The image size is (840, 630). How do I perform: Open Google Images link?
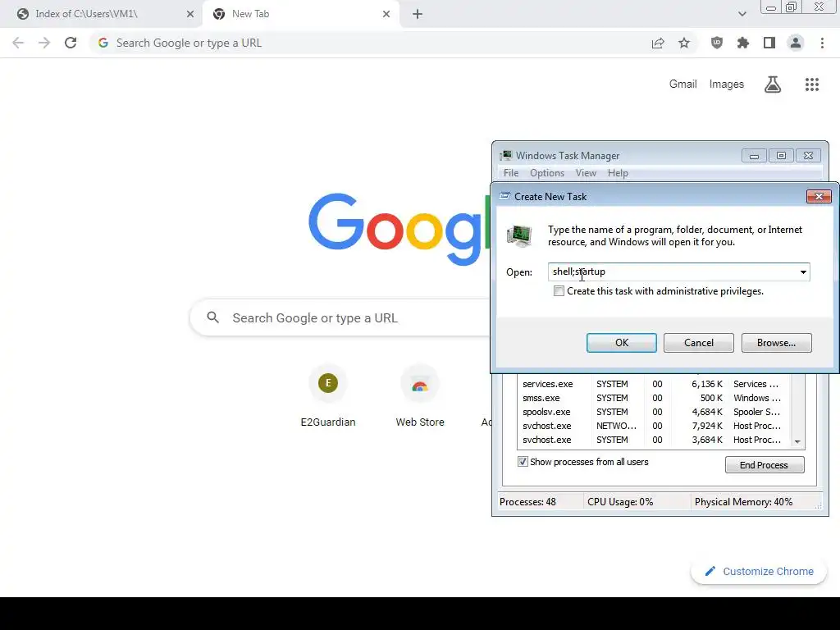727,84
